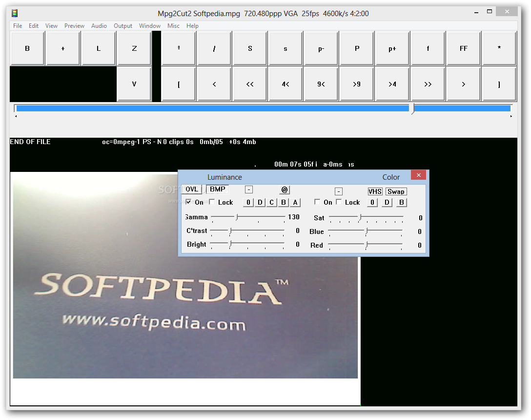Toggle the OVL button

pos(192,189)
